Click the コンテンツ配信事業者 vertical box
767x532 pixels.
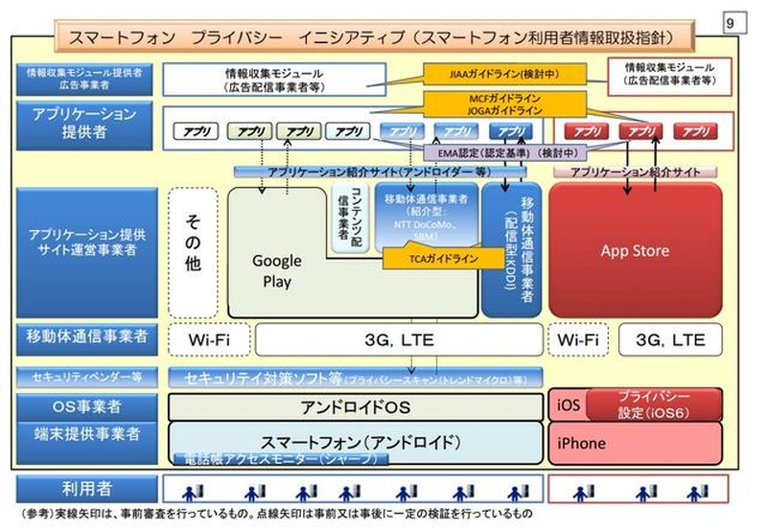[342, 220]
